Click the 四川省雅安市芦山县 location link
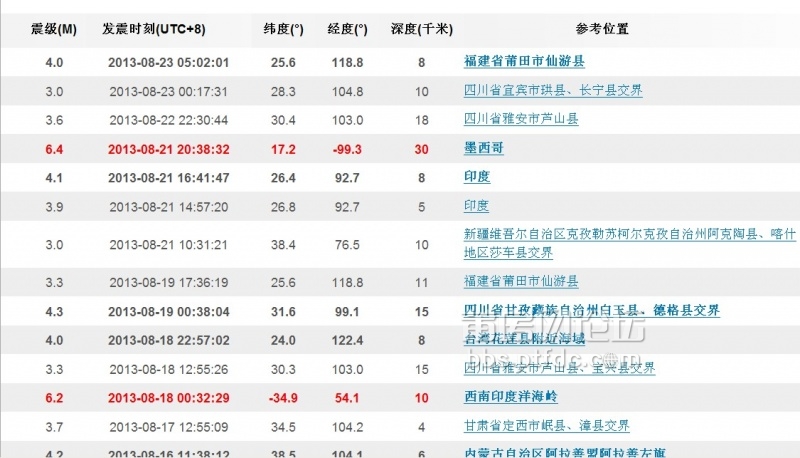800x458 pixels. 521,119
